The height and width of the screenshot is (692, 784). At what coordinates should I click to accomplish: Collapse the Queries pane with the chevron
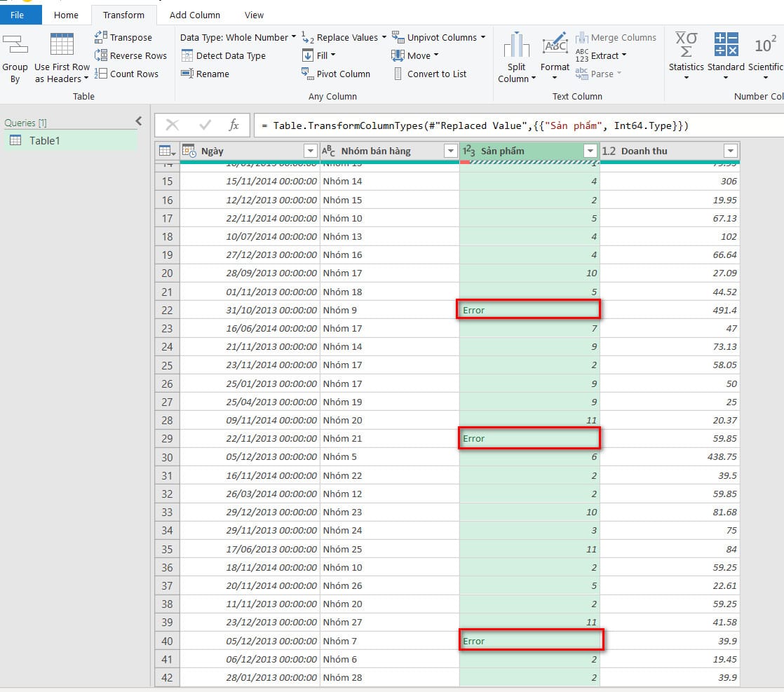138,121
